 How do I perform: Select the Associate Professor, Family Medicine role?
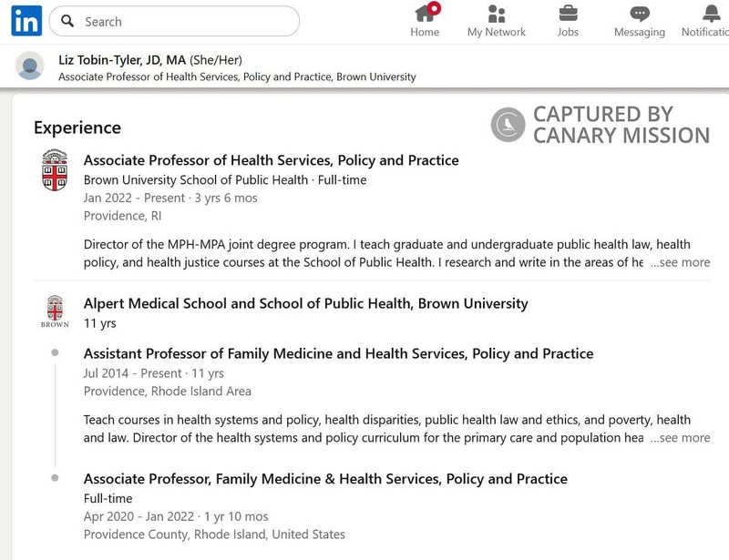click(x=325, y=479)
